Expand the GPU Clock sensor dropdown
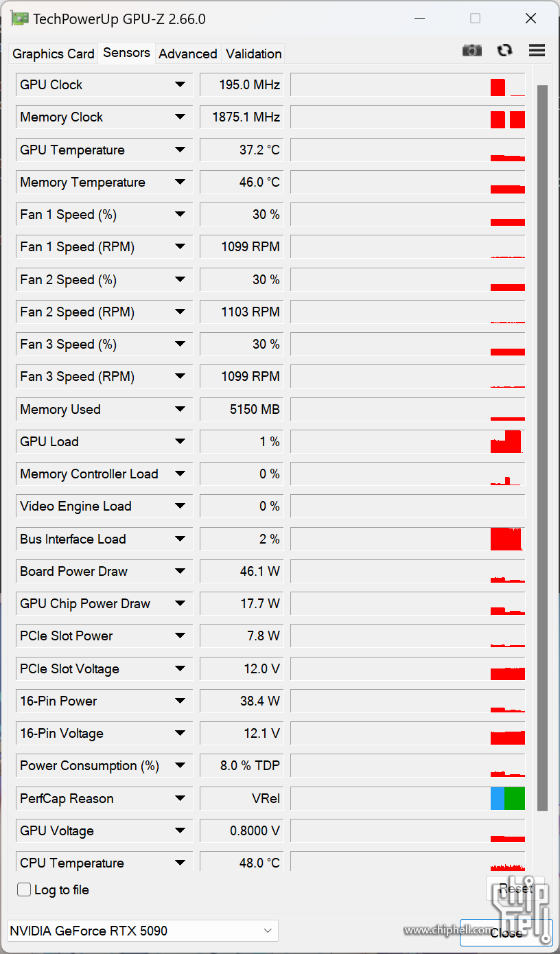560x954 pixels. (x=180, y=84)
